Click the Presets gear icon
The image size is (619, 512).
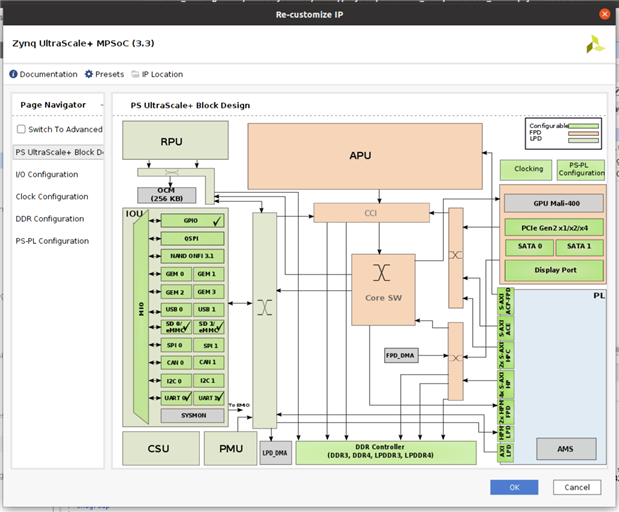(89, 74)
